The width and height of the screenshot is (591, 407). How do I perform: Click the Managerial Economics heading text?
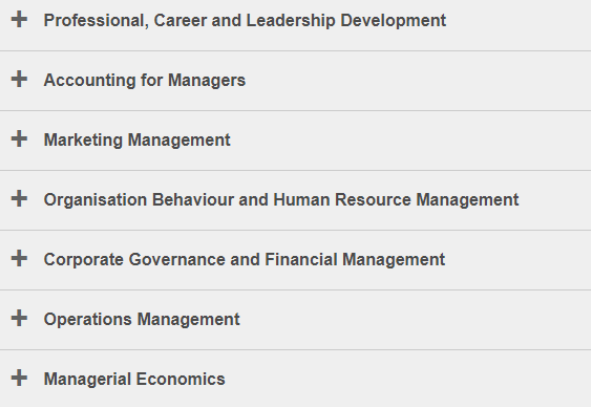click(x=135, y=379)
